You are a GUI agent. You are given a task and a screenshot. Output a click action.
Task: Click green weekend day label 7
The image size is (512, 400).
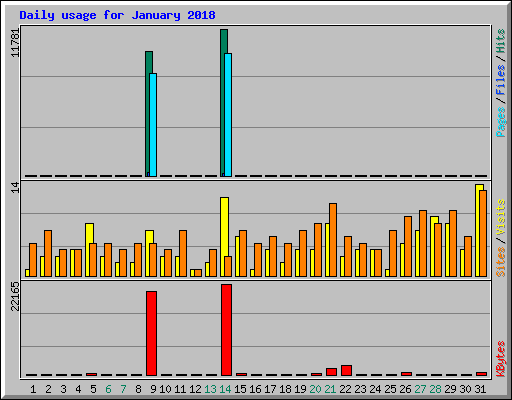click(x=123, y=389)
